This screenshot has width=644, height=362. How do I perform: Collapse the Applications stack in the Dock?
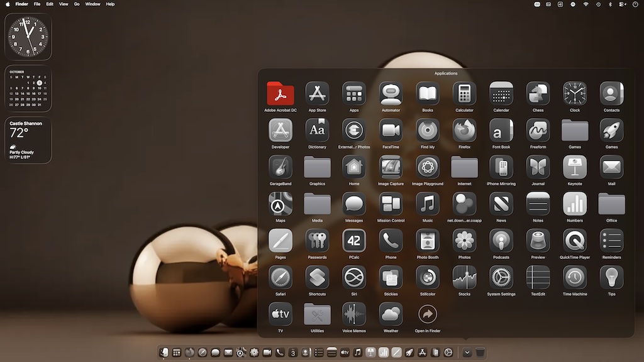pyautogui.click(x=467, y=352)
